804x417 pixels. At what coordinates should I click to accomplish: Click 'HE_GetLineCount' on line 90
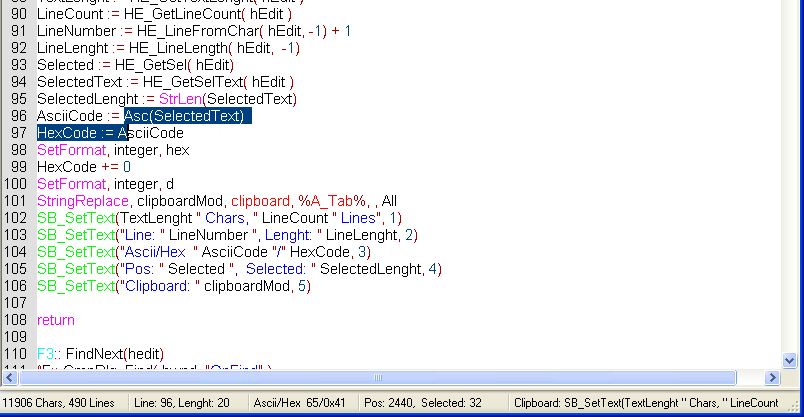click(x=183, y=14)
